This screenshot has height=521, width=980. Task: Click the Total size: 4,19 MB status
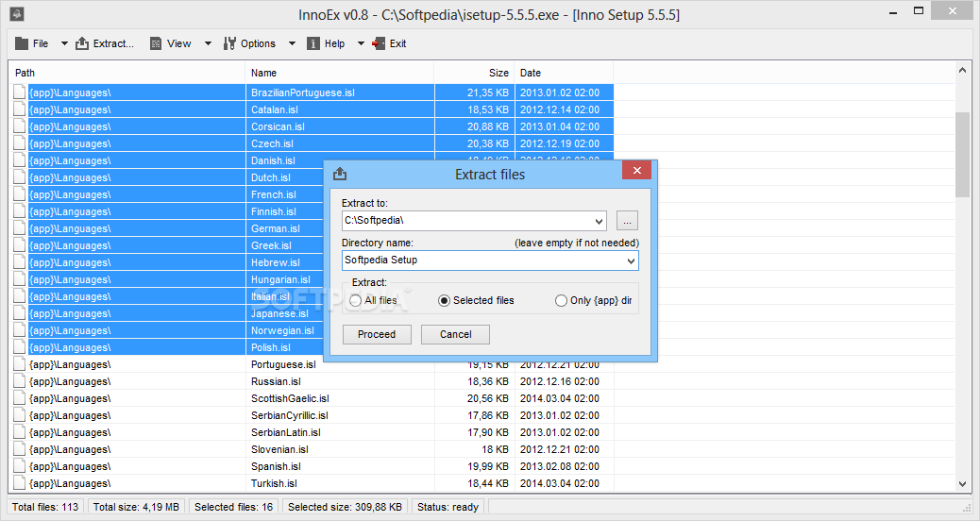[136, 507]
